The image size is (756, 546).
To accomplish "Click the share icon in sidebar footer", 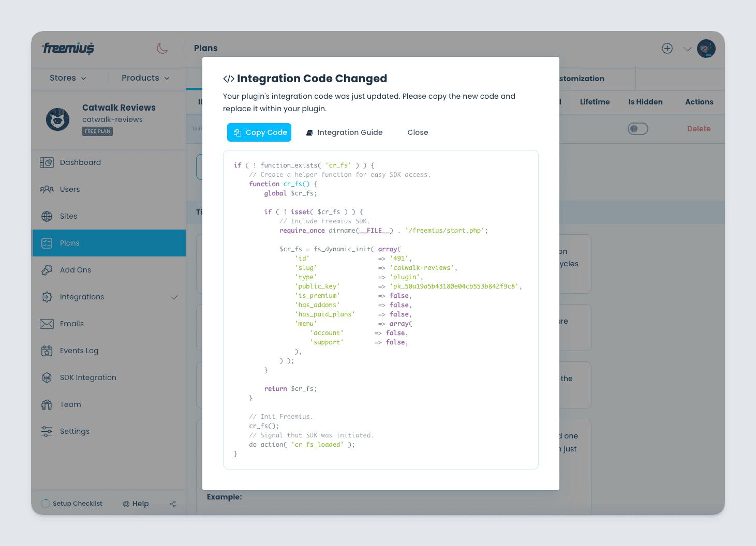I will 173,504.
